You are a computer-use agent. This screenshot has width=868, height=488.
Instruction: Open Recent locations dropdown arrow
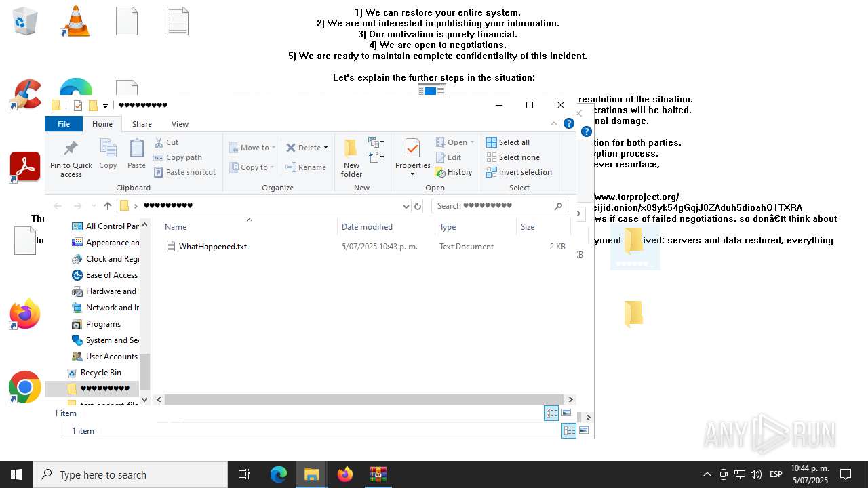tap(93, 206)
